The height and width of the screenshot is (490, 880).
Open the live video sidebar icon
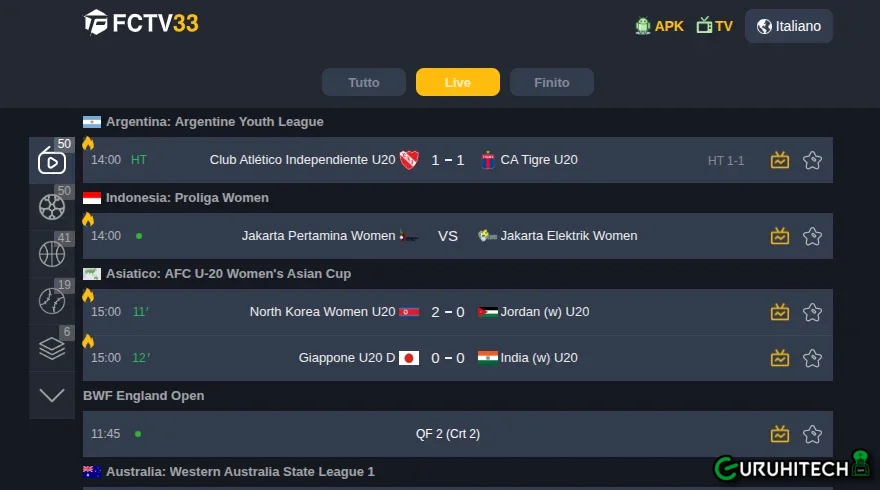[x=52, y=161]
